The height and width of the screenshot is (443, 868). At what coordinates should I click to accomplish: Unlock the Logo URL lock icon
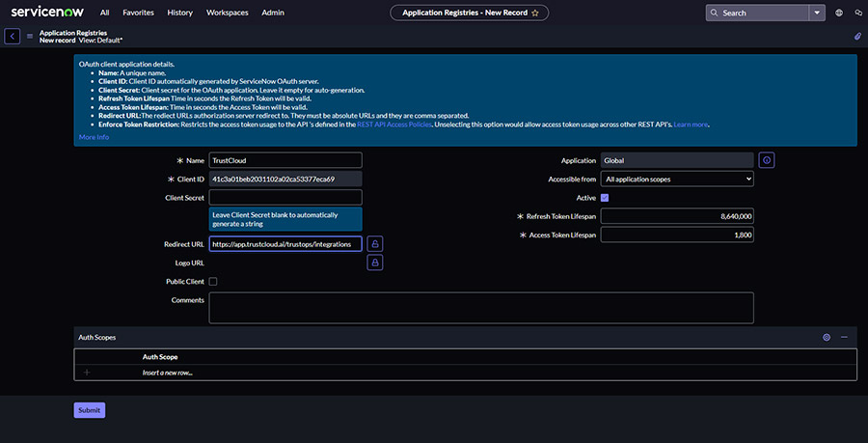click(x=375, y=263)
